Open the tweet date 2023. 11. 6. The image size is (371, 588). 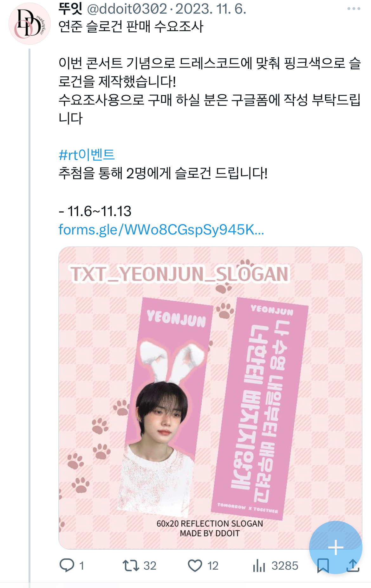pos(211,9)
